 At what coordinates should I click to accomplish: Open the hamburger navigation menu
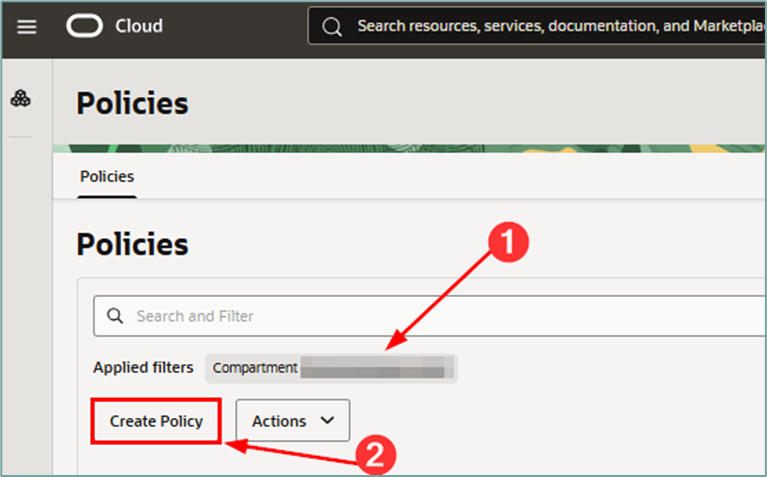[26, 26]
